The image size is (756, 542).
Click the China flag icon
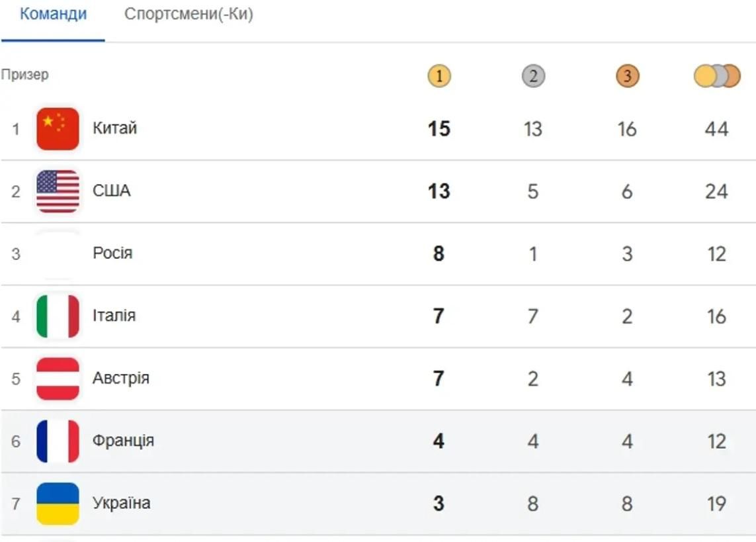click(58, 128)
